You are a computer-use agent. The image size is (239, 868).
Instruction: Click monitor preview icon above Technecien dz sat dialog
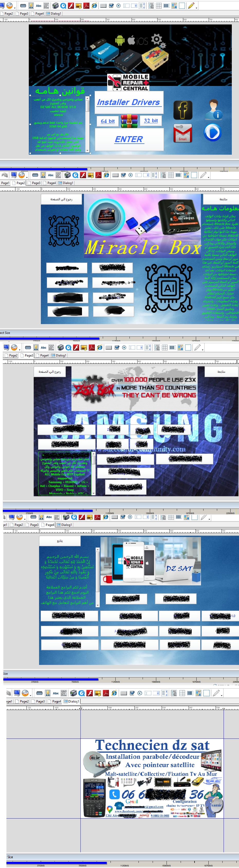17,693
